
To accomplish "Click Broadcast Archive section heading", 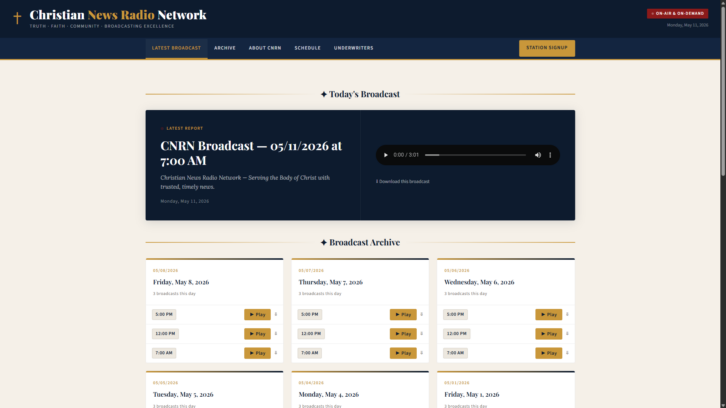I will (x=360, y=242).
